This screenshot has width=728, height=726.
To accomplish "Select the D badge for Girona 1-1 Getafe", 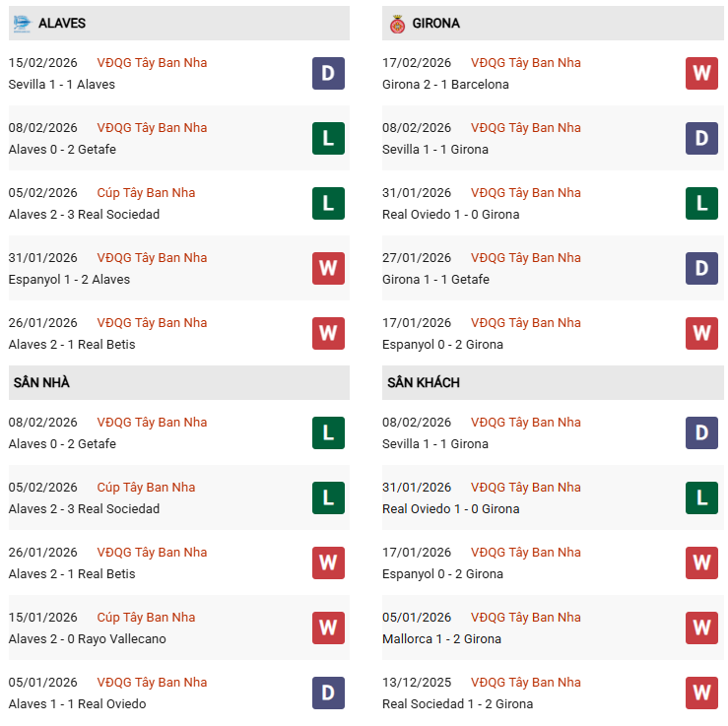I will click(x=701, y=268).
